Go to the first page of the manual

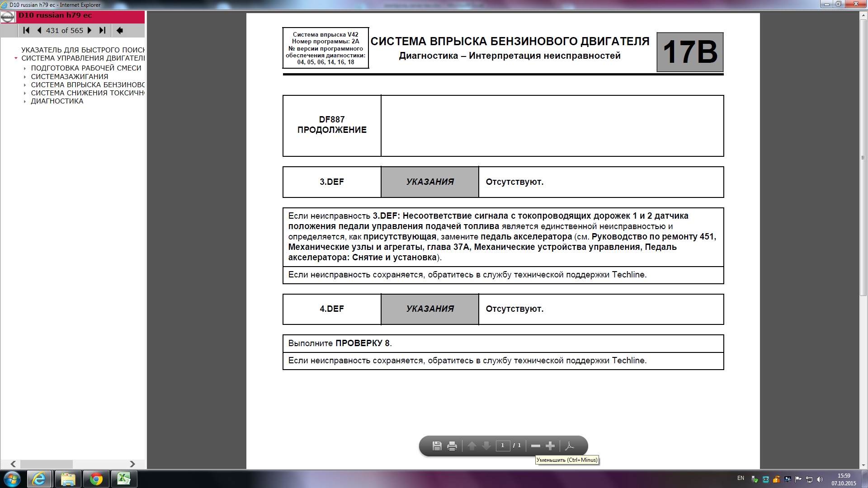tap(26, 30)
